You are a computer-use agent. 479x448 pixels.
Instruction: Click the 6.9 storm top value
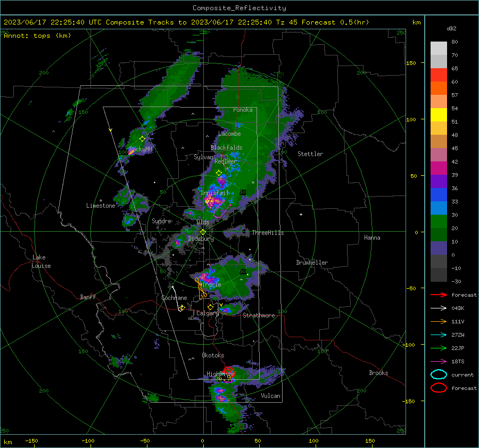coord(225,378)
